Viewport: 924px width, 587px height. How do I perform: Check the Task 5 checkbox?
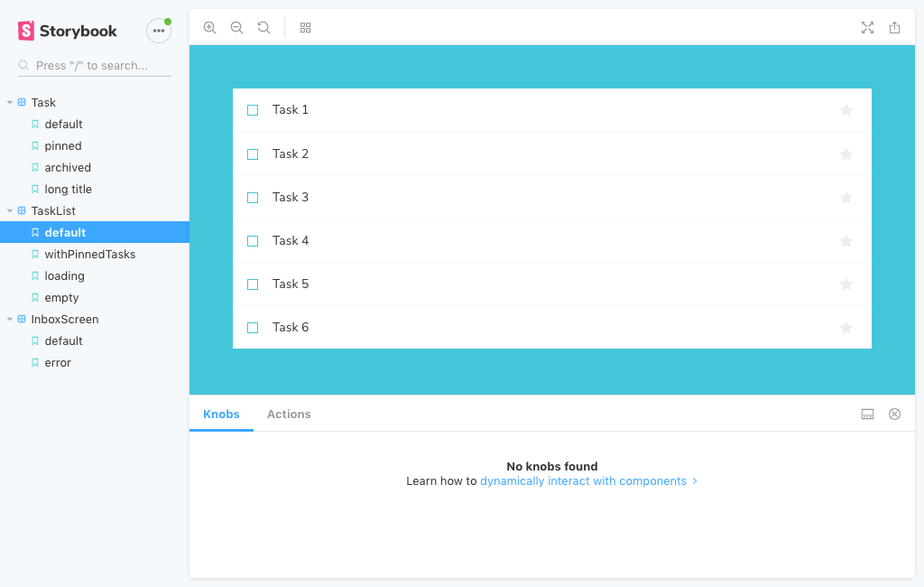pos(253,284)
